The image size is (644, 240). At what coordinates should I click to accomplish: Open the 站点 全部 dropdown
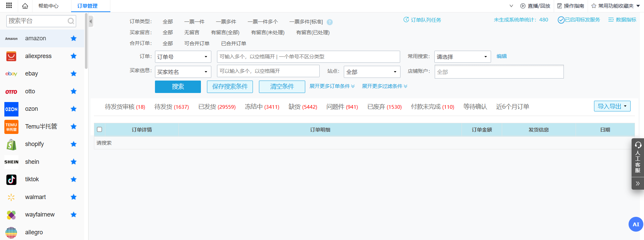coord(372,72)
